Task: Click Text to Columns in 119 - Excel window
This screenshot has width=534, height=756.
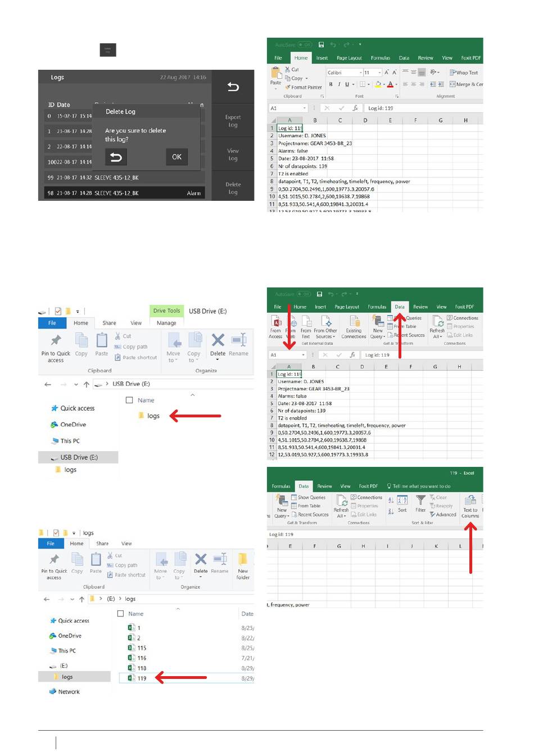Action: [470, 506]
